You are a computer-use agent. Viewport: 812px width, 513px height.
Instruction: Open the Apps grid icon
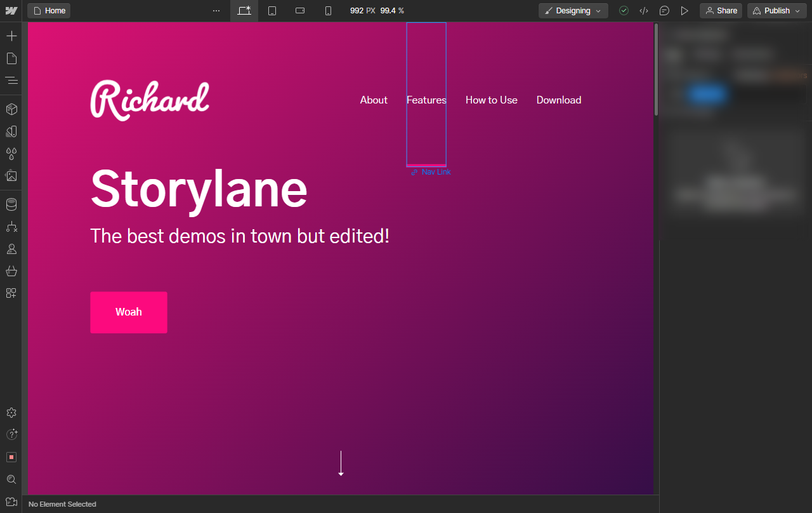coord(11,293)
